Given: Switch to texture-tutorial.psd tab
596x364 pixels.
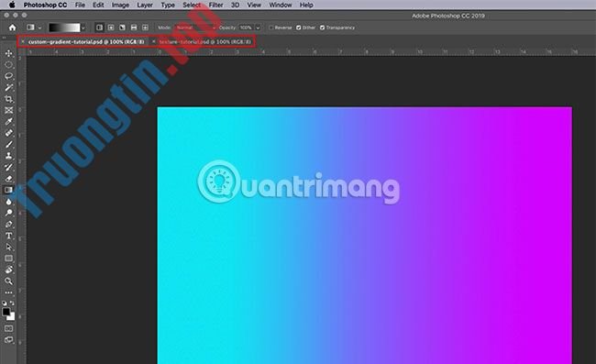Looking at the screenshot, I should coord(205,41).
